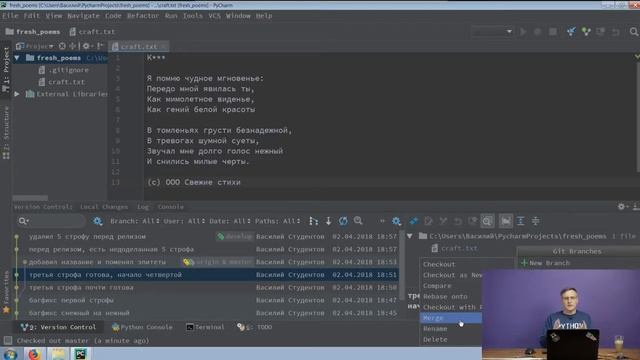Image resolution: width=640 pixels, height=360 pixels.
Task: Open the Edit menu
Action: (x=31, y=16)
